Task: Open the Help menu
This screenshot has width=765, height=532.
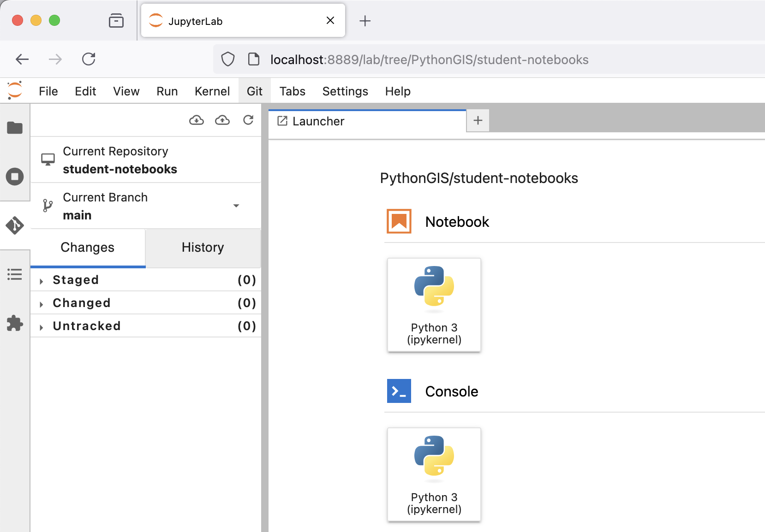Action: tap(398, 91)
